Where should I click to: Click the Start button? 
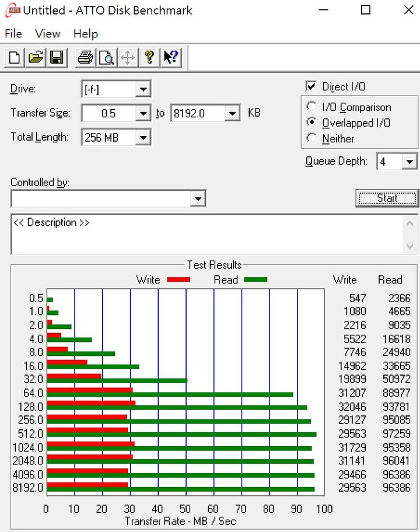pos(387,198)
